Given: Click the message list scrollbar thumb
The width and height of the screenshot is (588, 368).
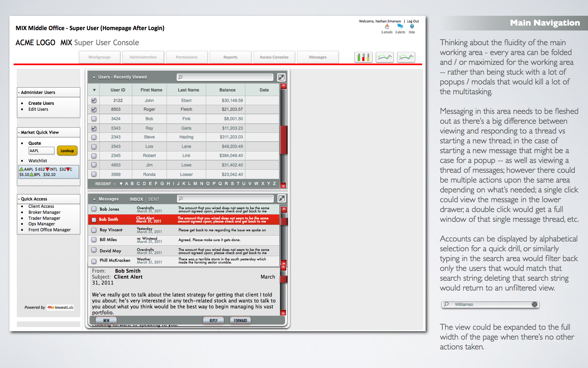Looking at the screenshot, I should (x=284, y=221).
